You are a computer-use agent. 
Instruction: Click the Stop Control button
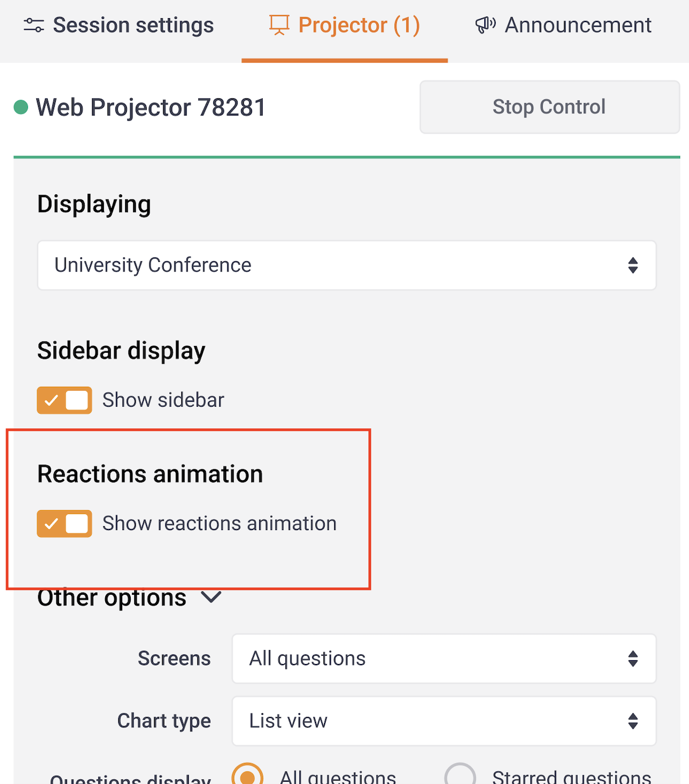coord(549,107)
